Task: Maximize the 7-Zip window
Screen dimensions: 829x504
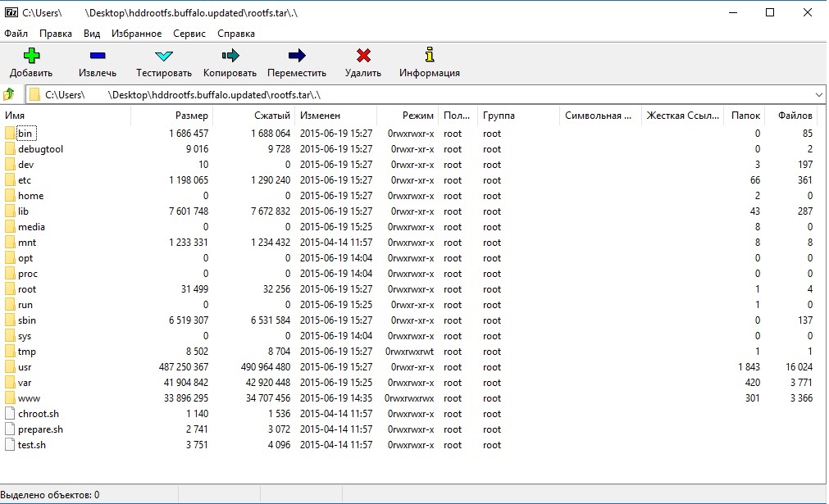Action: pos(770,12)
